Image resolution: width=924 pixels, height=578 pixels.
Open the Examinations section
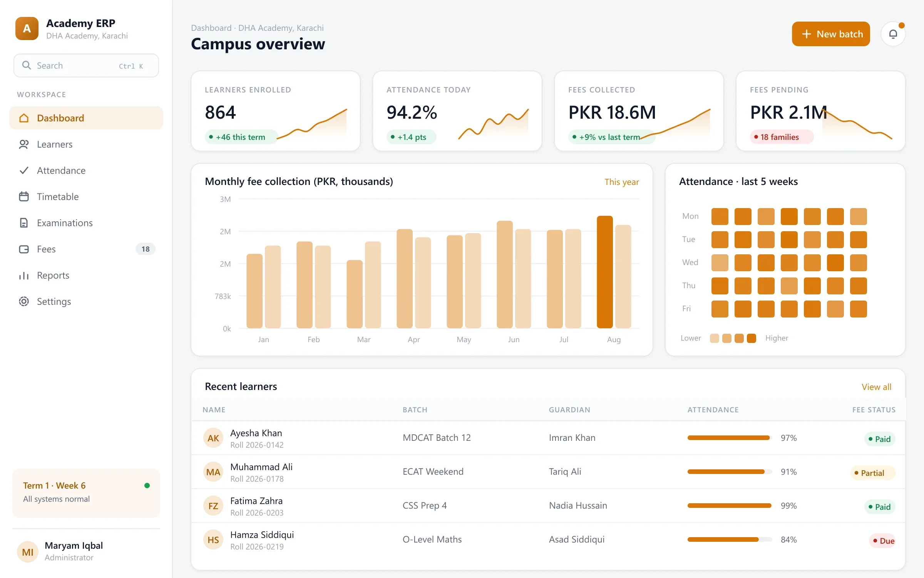tap(86, 223)
